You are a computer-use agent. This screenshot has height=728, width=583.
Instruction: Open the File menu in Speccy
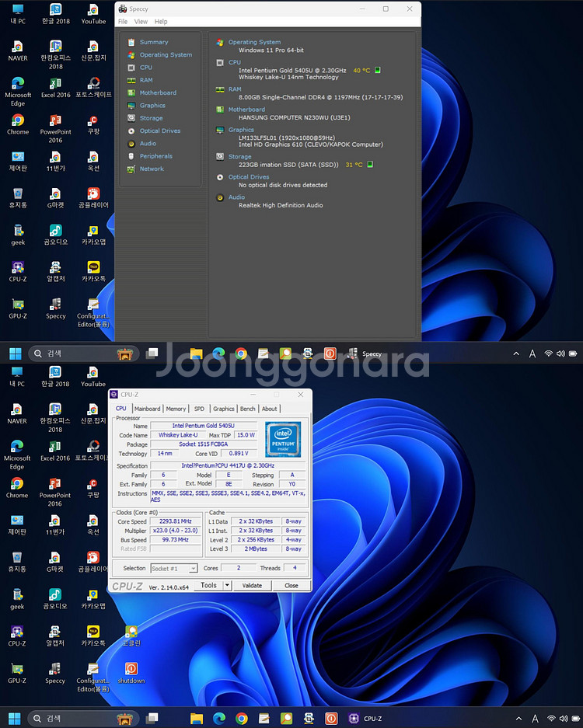tap(123, 22)
